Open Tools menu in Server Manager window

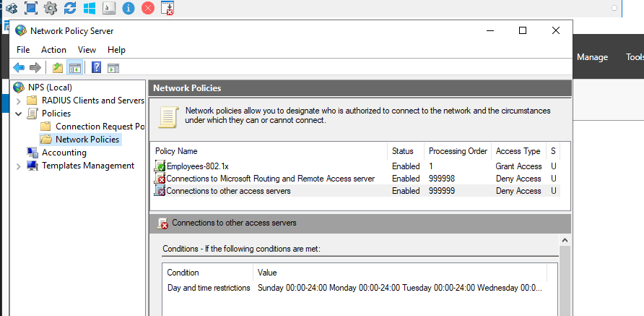pyautogui.click(x=635, y=57)
